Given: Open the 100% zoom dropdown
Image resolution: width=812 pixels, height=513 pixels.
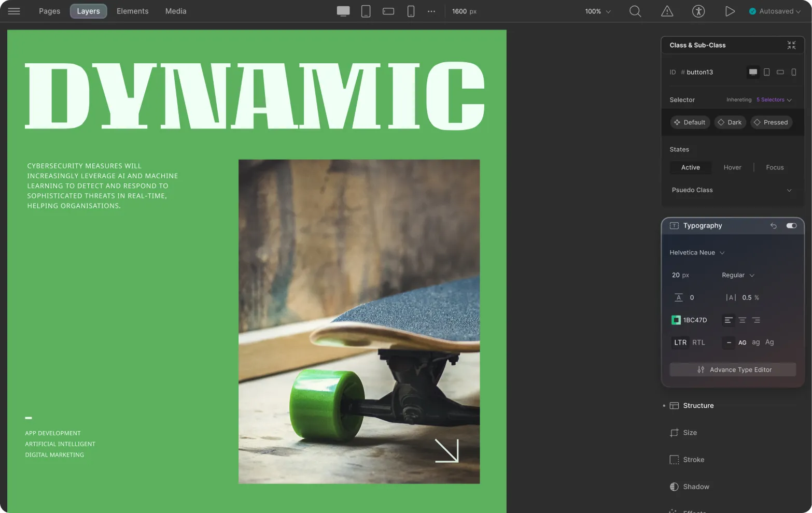Looking at the screenshot, I should click(x=598, y=11).
